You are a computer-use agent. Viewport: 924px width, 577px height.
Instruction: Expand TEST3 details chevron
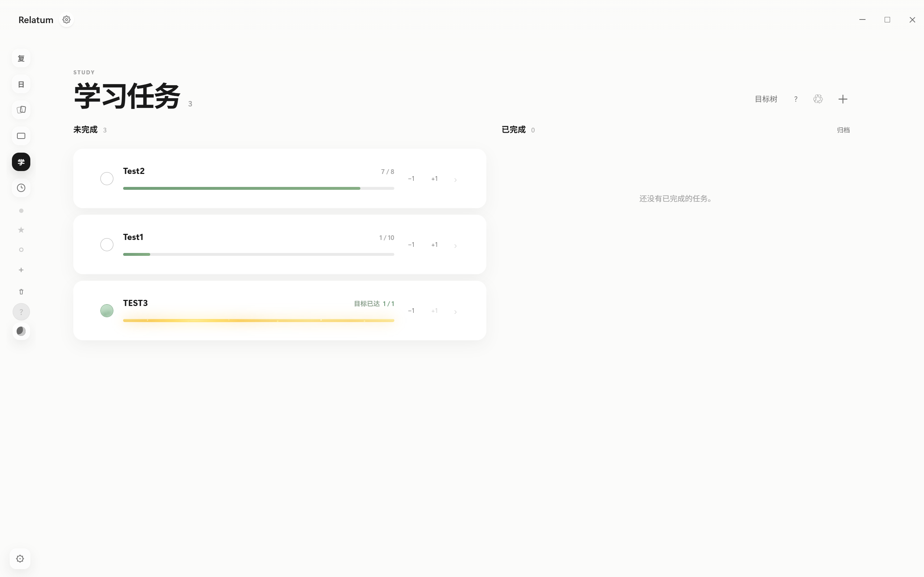456,312
